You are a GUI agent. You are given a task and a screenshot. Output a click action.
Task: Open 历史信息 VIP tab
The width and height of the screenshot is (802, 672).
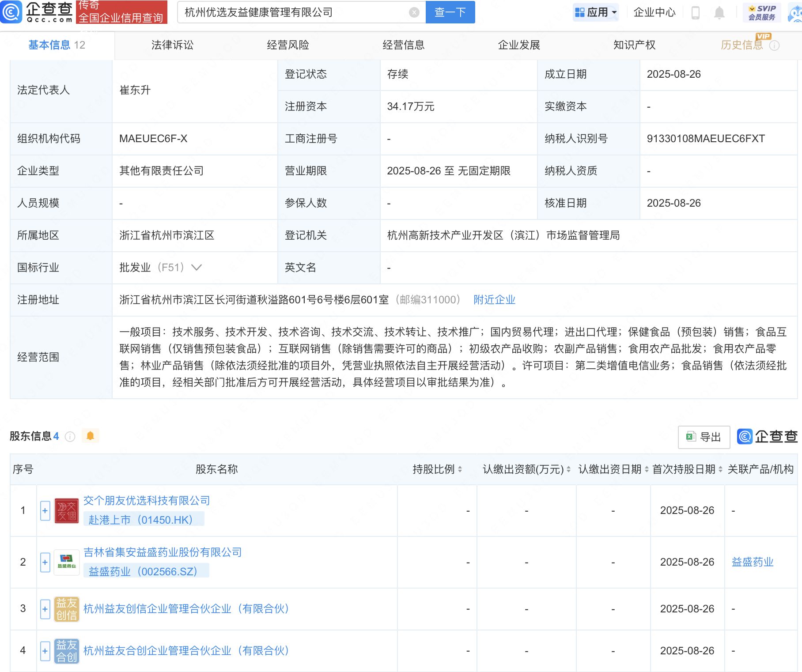pos(742,45)
